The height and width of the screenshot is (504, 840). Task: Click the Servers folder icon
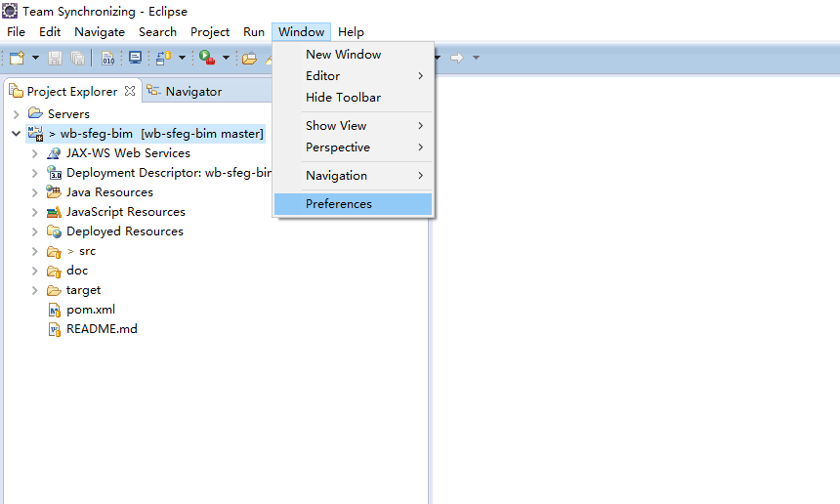(x=35, y=113)
